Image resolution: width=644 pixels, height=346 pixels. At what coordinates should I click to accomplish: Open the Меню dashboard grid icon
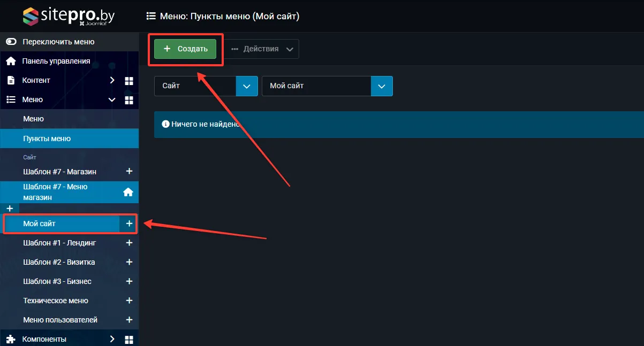click(128, 100)
